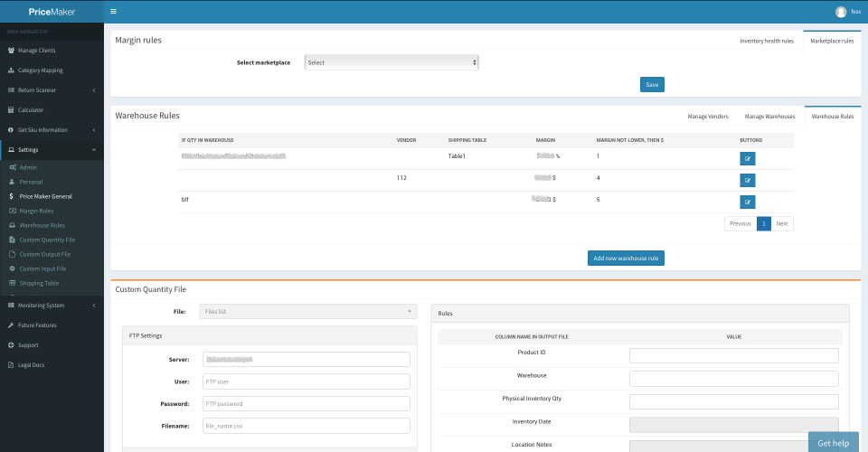This screenshot has height=452, width=868.
Task: Focus the FTP password field
Action: pyautogui.click(x=307, y=404)
